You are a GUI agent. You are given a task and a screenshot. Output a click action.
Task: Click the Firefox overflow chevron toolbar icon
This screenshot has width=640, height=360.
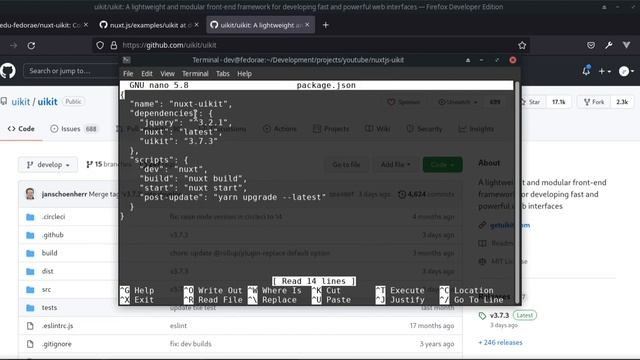626,45
